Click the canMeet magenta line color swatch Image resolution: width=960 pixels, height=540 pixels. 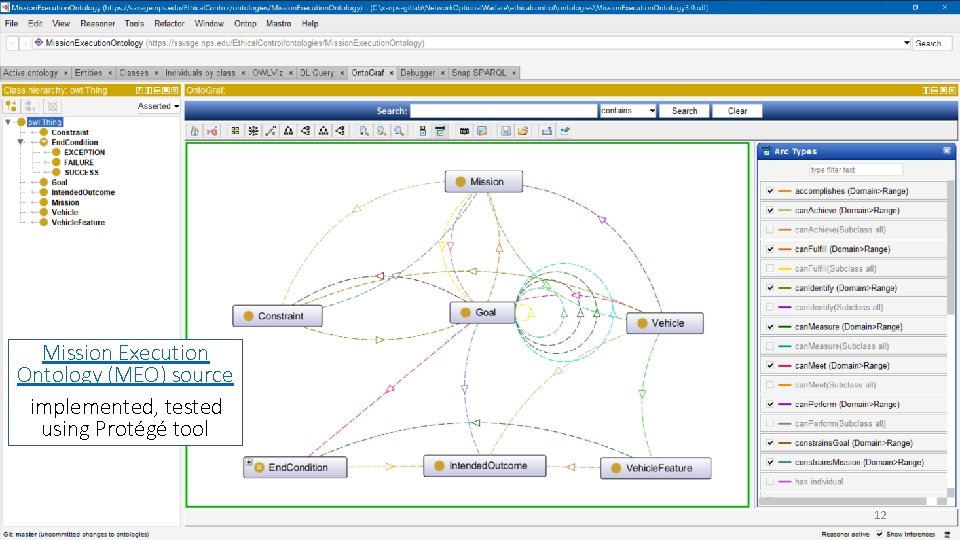pyautogui.click(x=785, y=366)
